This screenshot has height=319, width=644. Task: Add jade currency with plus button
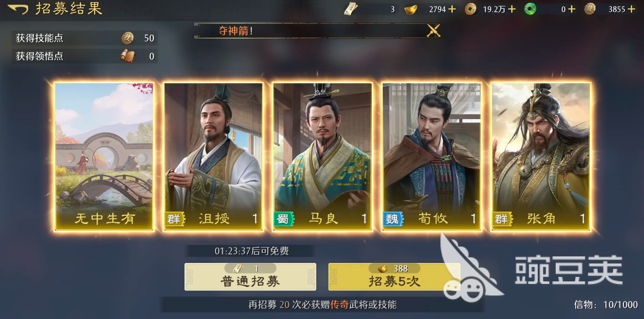[x=571, y=9]
